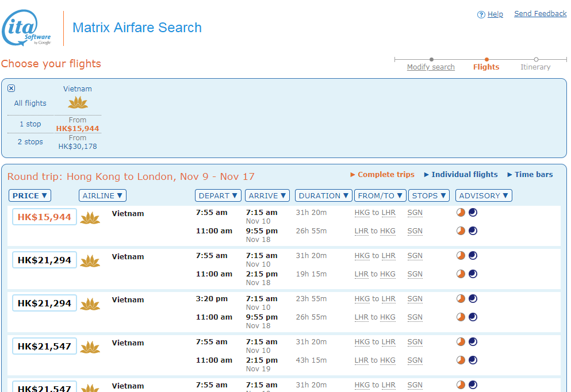Click the orange Flights progress dot
Viewport: 571px width, 392px height.
[486, 59]
